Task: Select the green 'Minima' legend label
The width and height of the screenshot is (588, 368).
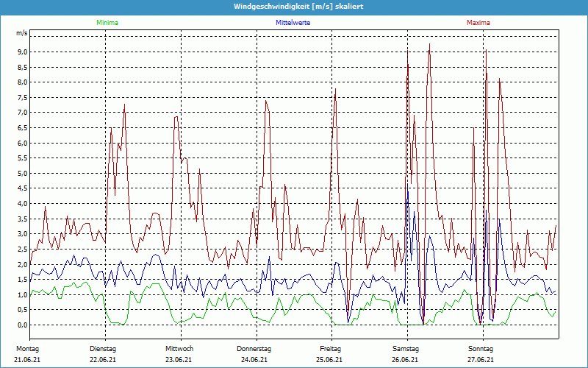Action: point(107,23)
